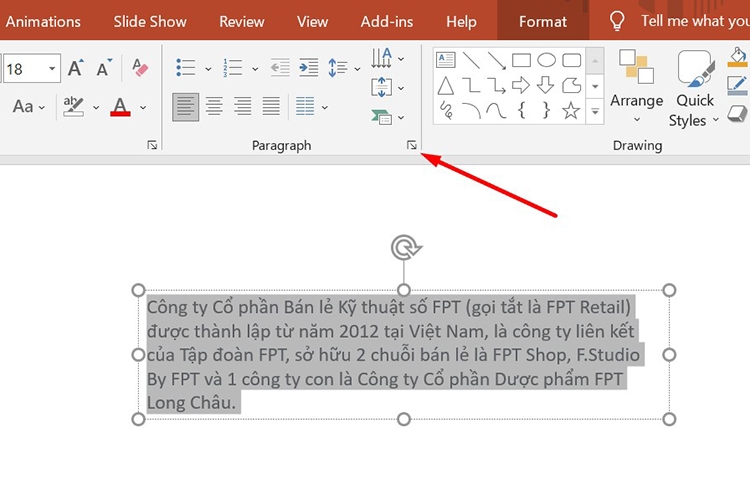This screenshot has height=500, width=750.
Task: Open the line spacing menu
Action: pyautogui.click(x=343, y=67)
